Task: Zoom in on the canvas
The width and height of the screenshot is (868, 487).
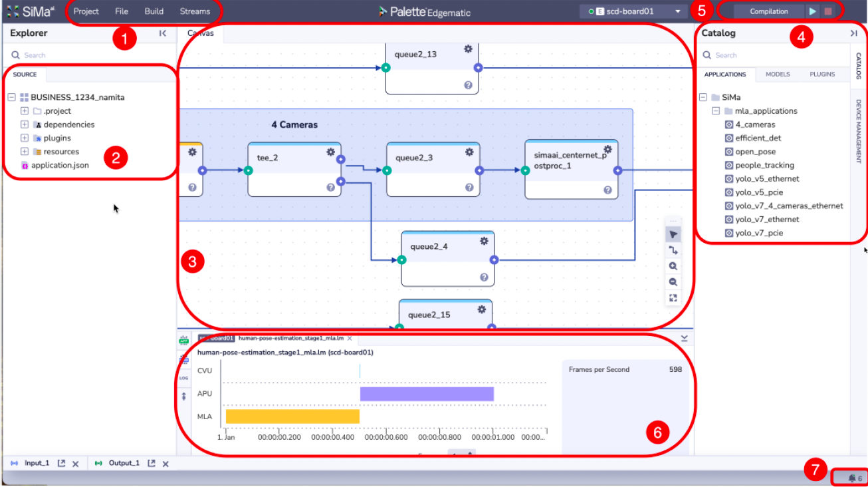Action: [x=673, y=265]
